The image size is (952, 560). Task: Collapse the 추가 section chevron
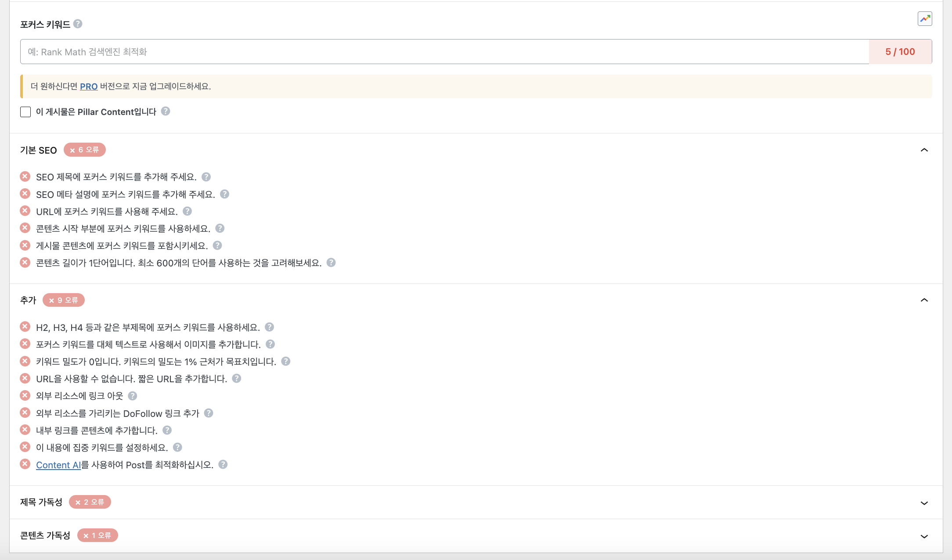pyautogui.click(x=924, y=300)
